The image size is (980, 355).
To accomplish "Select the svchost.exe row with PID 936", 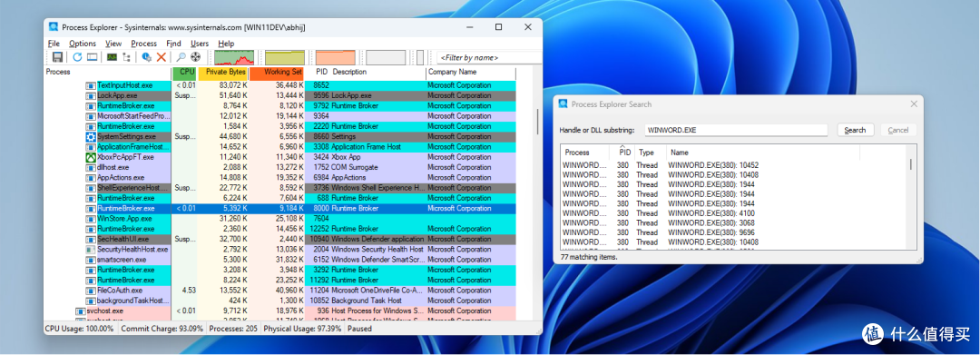I will pyautogui.click(x=281, y=311).
